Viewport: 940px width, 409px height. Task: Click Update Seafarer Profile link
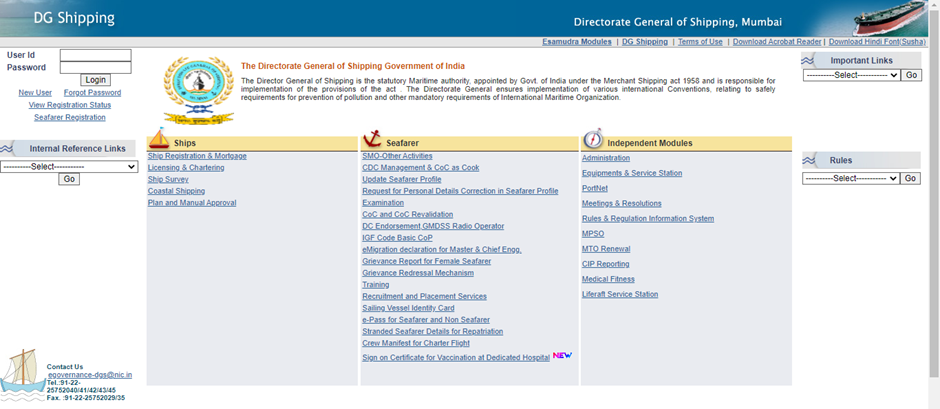pos(402,179)
